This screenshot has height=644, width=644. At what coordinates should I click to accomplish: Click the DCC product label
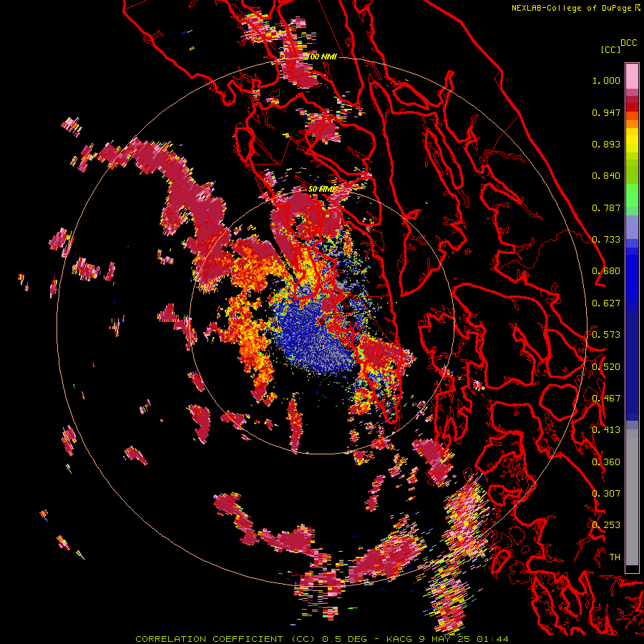(629, 43)
